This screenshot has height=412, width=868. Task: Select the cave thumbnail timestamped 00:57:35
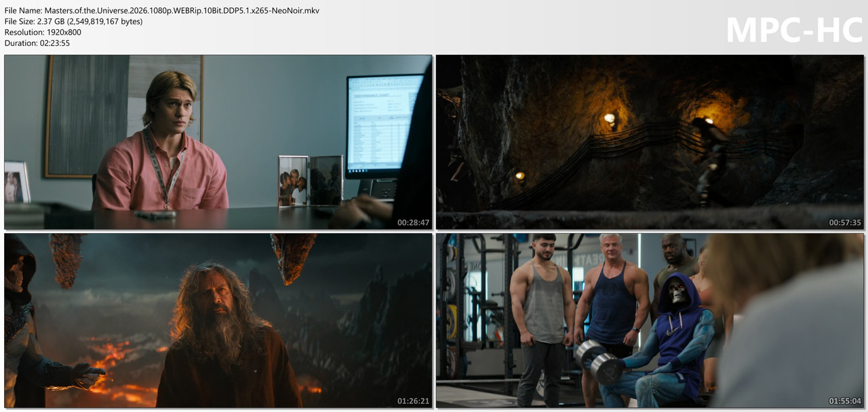point(650,142)
